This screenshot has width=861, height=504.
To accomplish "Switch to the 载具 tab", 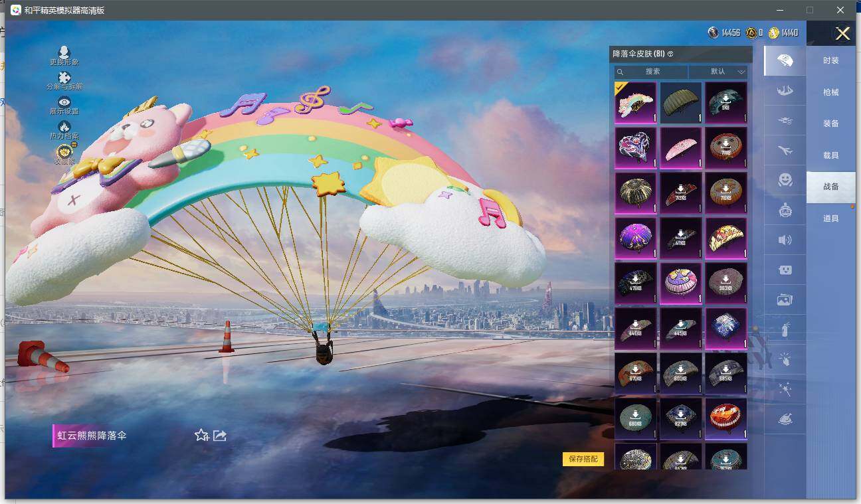I will coord(830,155).
